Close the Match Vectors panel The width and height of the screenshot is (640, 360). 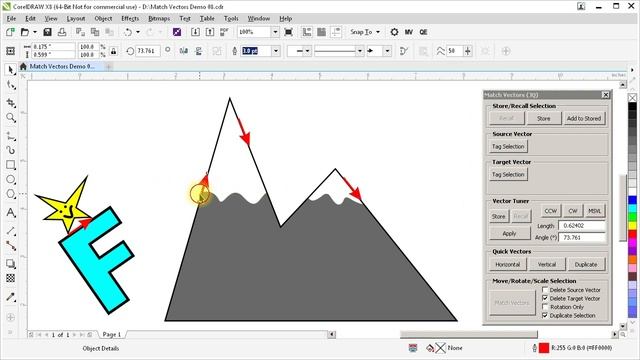click(x=606, y=95)
